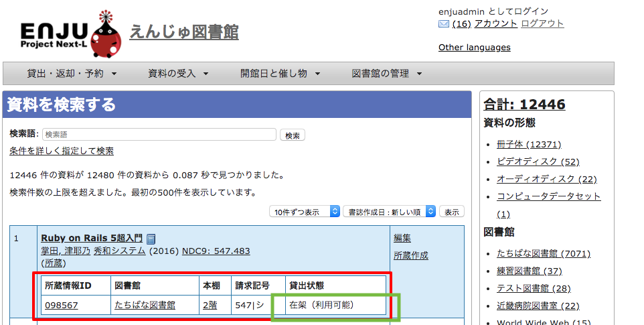The height and width of the screenshot is (325, 644).
Task: Open the えんじゅ図書館 site title link
Action: 184,32
